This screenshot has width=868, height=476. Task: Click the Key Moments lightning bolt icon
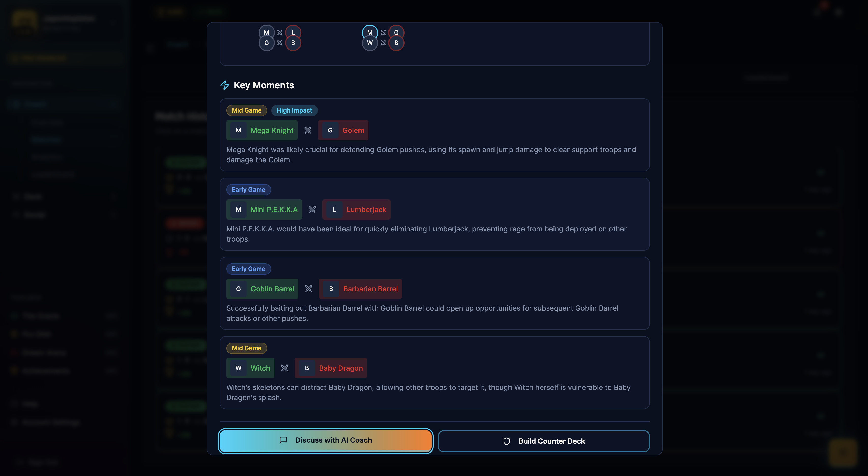click(225, 85)
